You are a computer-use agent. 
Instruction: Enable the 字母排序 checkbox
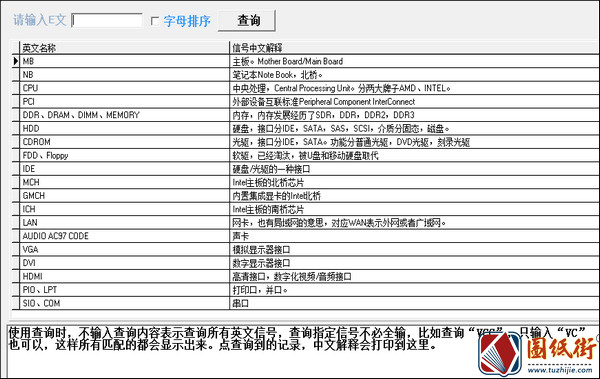[x=155, y=21]
